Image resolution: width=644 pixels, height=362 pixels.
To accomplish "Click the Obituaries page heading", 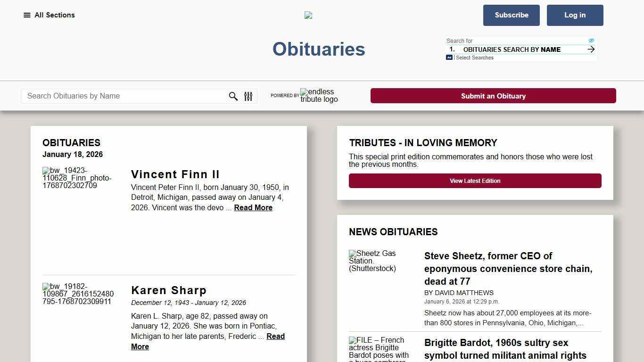I will pos(319,49).
